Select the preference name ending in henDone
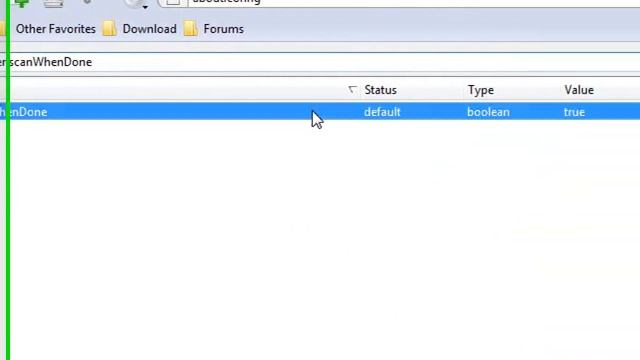The height and width of the screenshot is (360, 640). point(24,112)
